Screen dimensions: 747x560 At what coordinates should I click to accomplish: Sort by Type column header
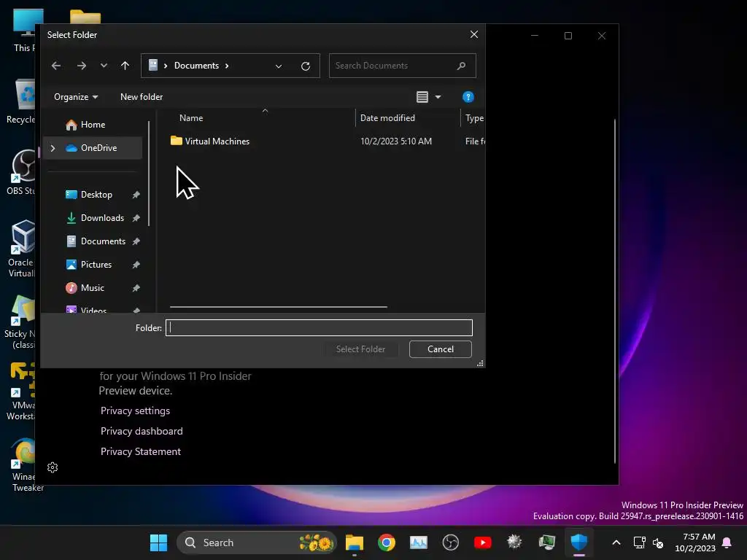(473, 118)
